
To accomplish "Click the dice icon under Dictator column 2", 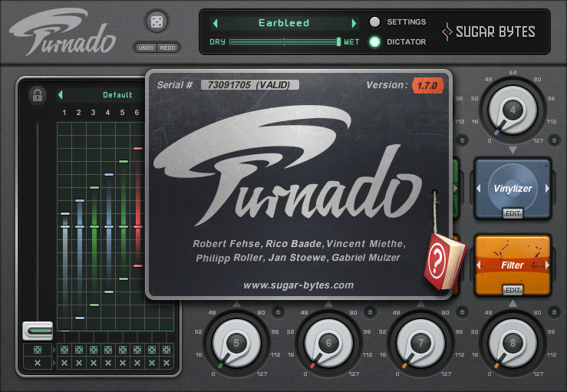I will pos(79,350).
